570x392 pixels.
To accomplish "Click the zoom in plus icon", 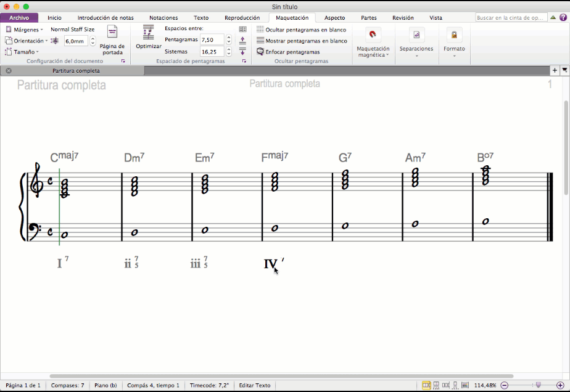I will (560, 385).
